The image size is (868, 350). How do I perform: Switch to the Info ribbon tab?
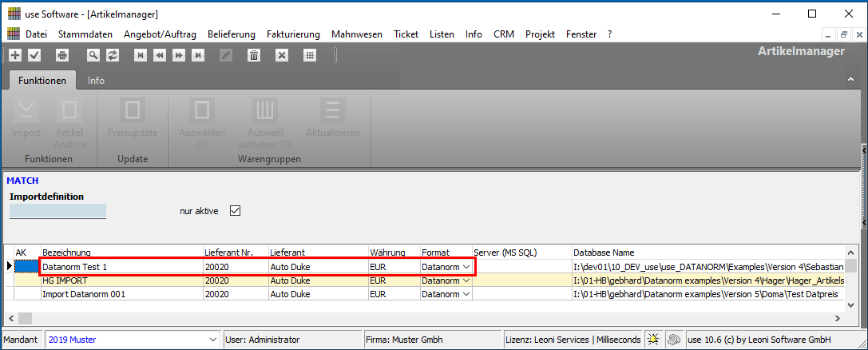tap(96, 80)
